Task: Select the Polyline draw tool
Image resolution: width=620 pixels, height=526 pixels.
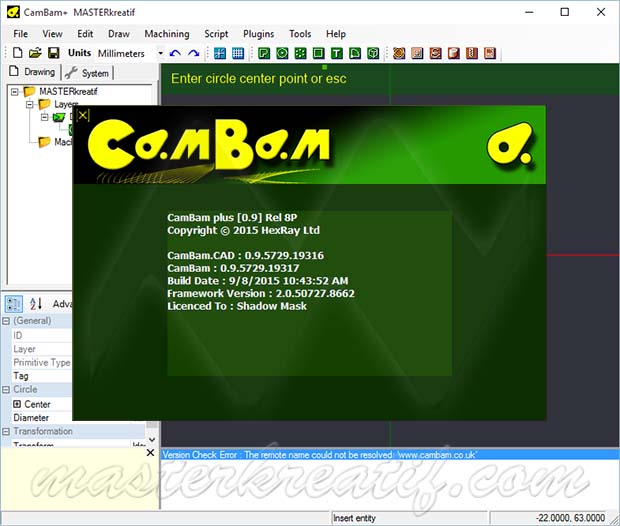Action: tap(264, 53)
